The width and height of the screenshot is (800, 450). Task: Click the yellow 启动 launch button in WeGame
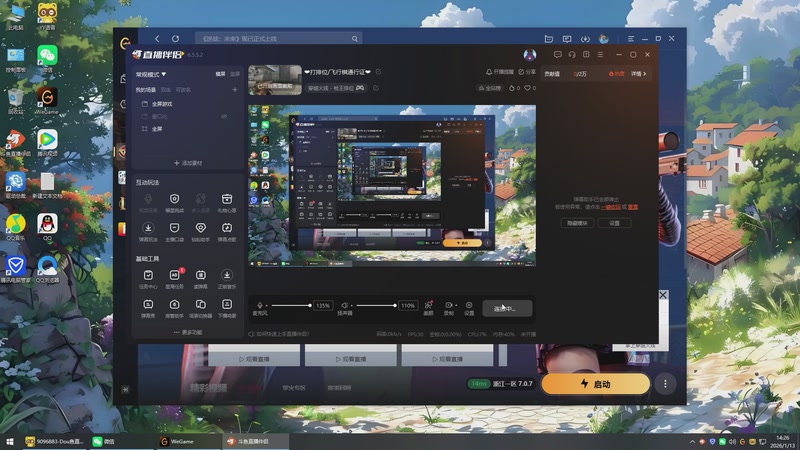click(x=595, y=384)
